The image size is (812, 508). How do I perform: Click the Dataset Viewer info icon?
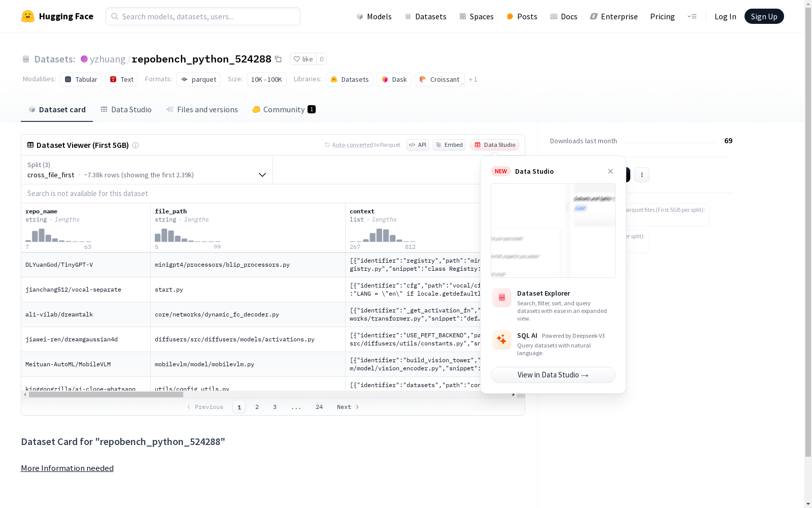click(x=136, y=145)
